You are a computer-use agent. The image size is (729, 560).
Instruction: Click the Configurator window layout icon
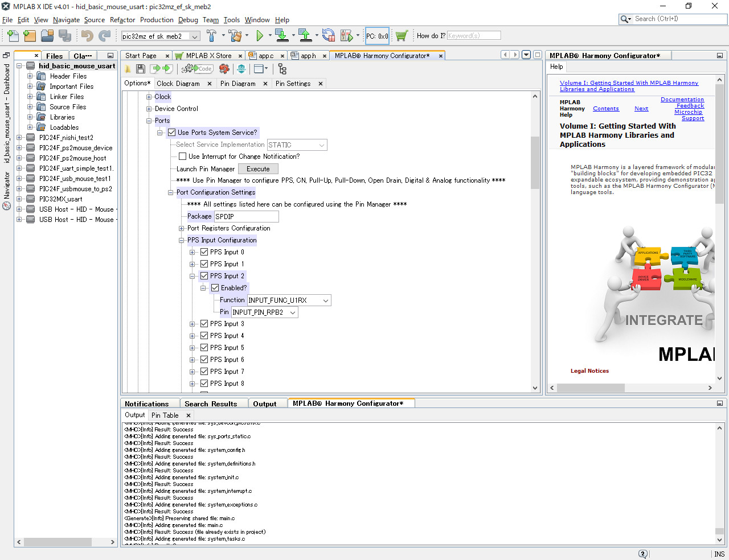tap(260, 69)
